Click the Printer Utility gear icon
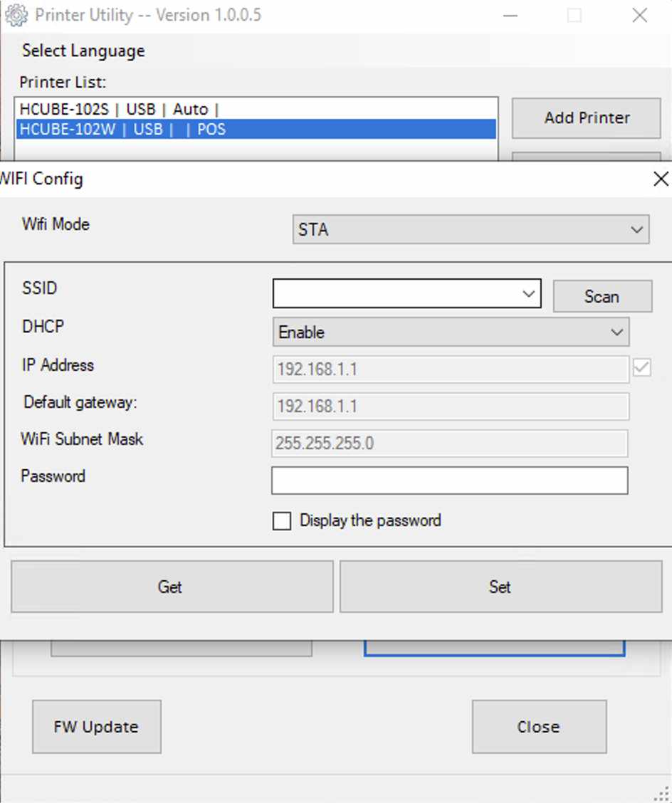Screen dimensions: 672x803 (x=16, y=15)
